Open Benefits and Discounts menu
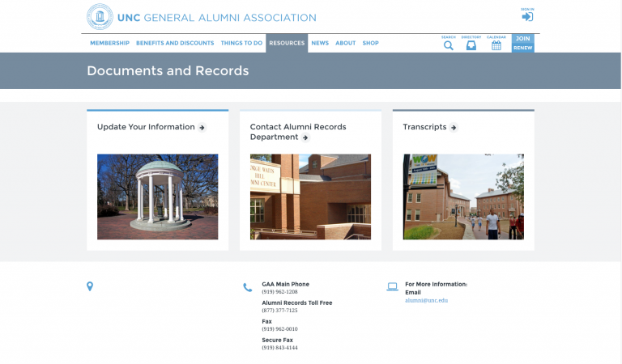 [x=175, y=43]
